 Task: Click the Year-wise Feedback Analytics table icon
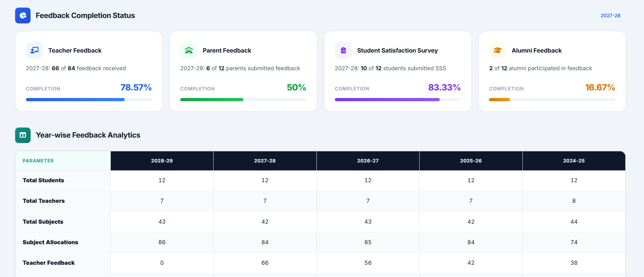point(23,135)
